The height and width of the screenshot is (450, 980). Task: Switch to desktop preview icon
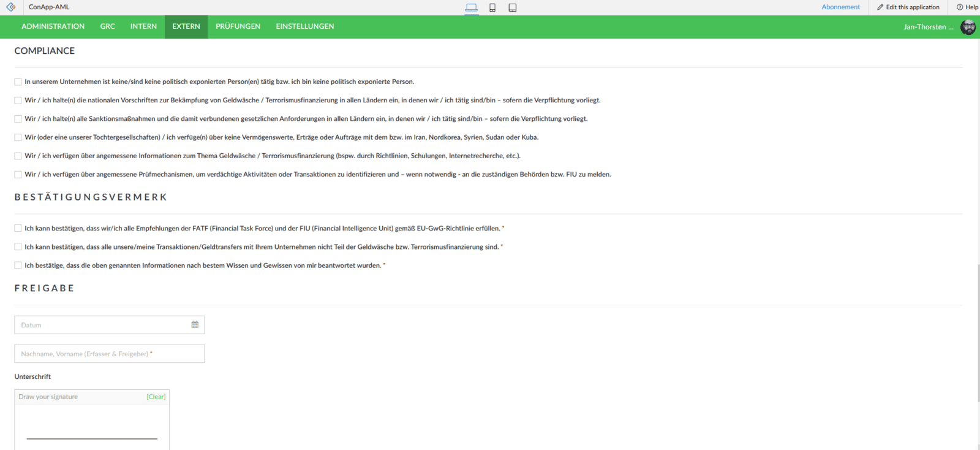pyautogui.click(x=471, y=7)
